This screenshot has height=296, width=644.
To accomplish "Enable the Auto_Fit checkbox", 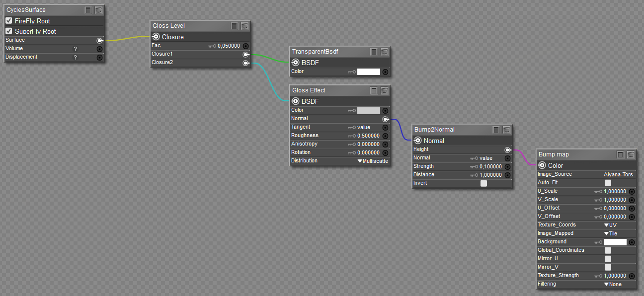I will 608,183.
